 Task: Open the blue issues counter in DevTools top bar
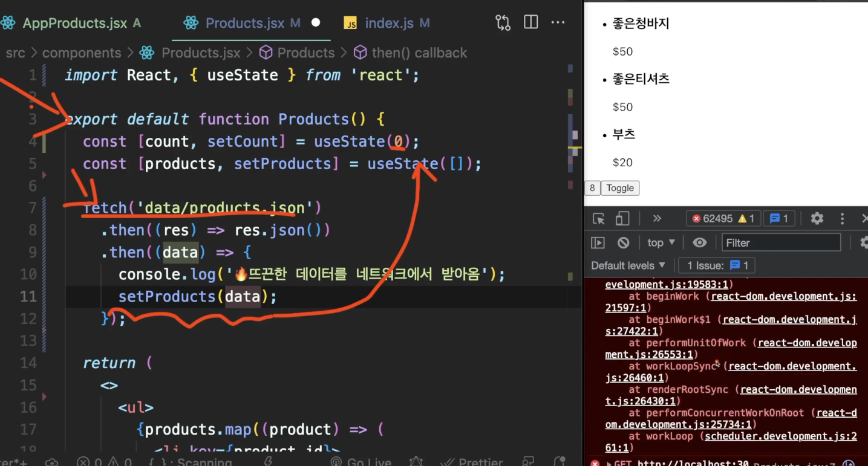779,219
